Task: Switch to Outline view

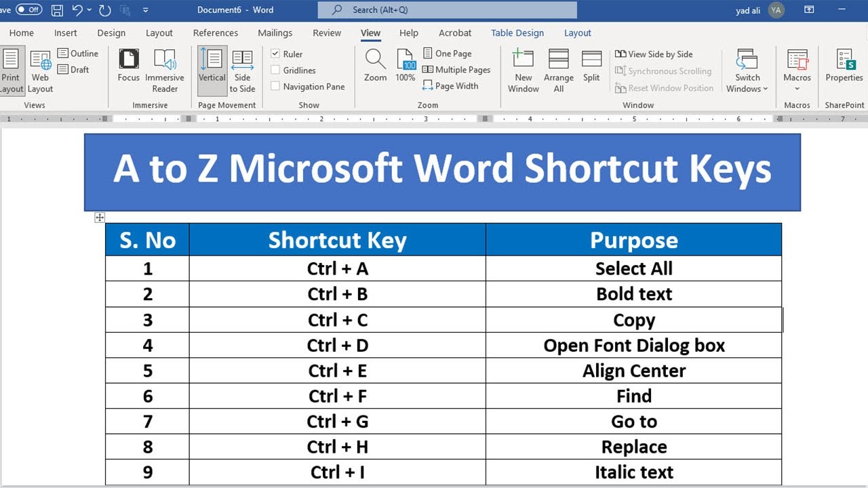Action: (78, 54)
